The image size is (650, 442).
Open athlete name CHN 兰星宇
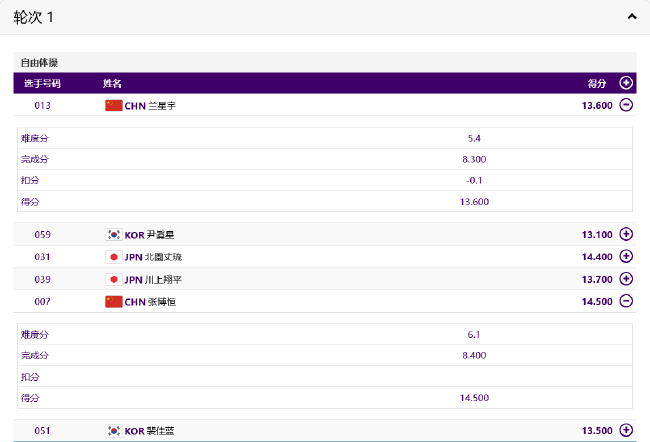(x=150, y=106)
